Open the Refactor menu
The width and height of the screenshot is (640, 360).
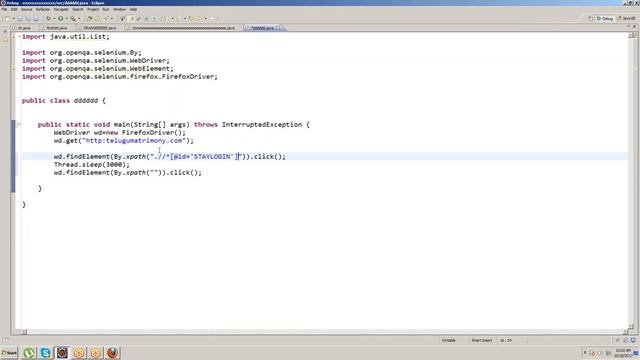point(43,9)
